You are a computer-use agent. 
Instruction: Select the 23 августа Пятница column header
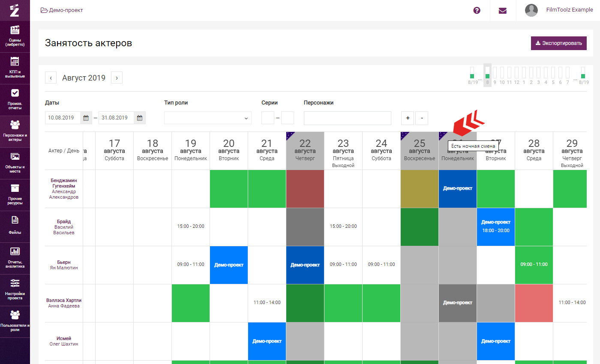pos(343,150)
